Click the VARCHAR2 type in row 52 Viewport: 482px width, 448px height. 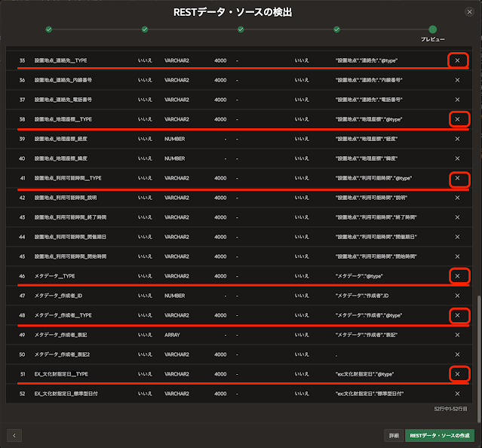177,394
